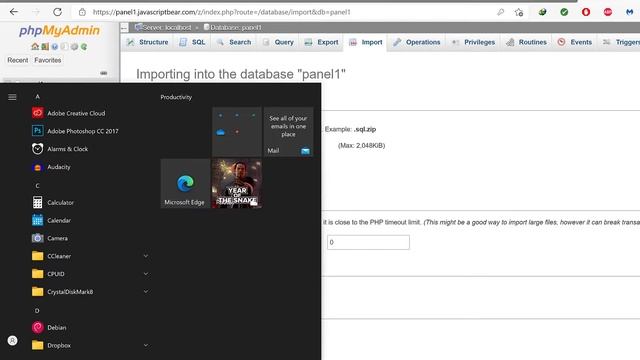
Task: Click the Productivity group heading
Action: [x=176, y=97]
